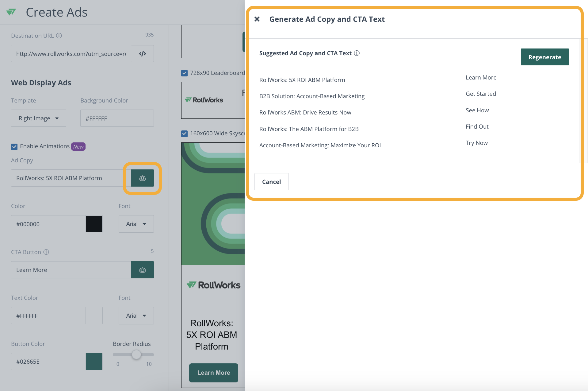Click the white CTA text color swatch
Image resolution: width=588 pixels, height=391 pixels.
pyautogui.click(x=94, y=316)
